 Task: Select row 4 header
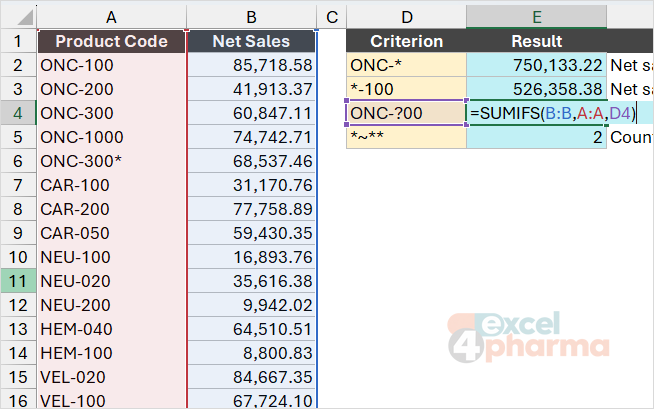(18, 113)
